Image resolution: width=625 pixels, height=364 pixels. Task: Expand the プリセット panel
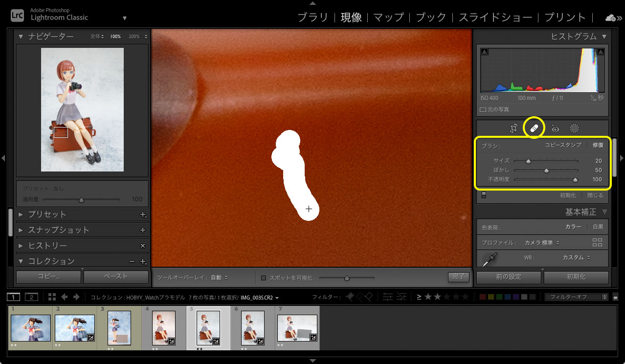click(x=21, y=214)
